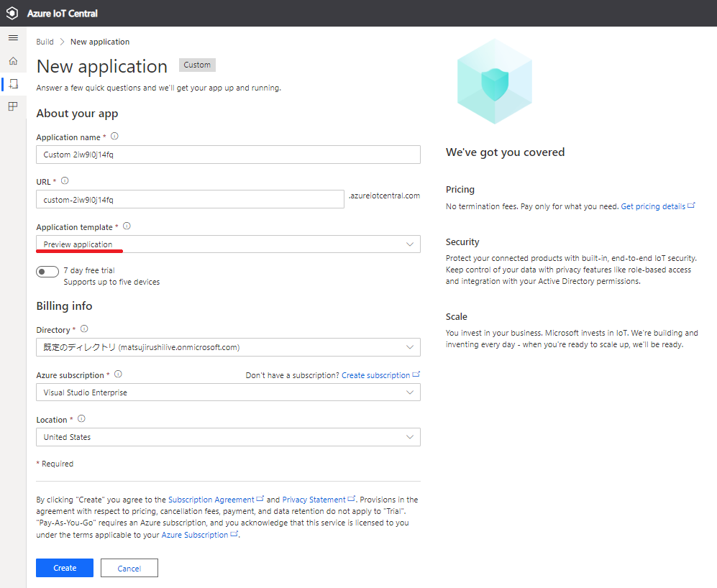This screenshot has height=588, width=717.
Task: Open the Azure Subscription terms link
Action: coord(199,535)
